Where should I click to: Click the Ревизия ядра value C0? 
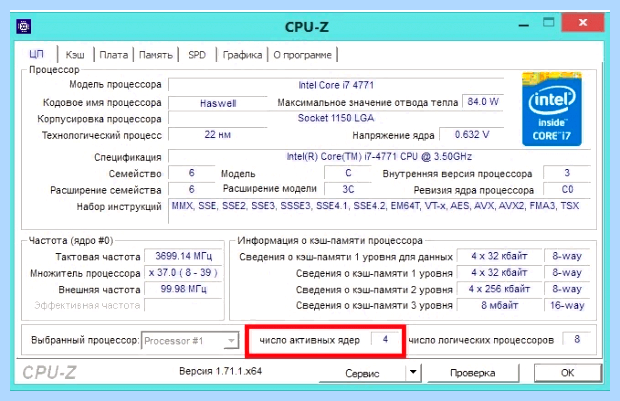[567, 189]
